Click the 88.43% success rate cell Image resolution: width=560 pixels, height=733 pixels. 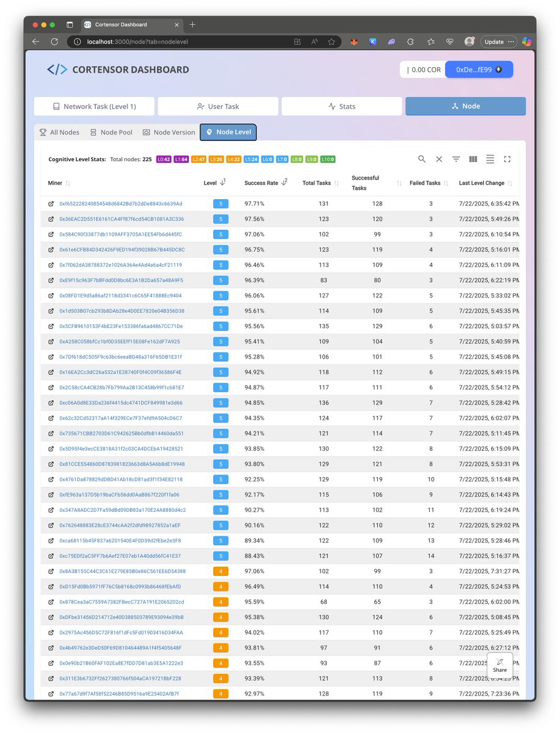coord(254,556)
